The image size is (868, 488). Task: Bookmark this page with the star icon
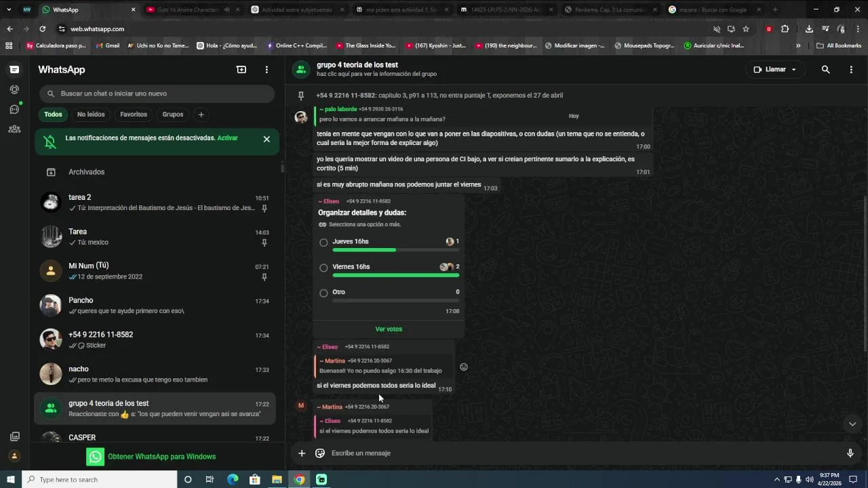click(x=746, y=29)
